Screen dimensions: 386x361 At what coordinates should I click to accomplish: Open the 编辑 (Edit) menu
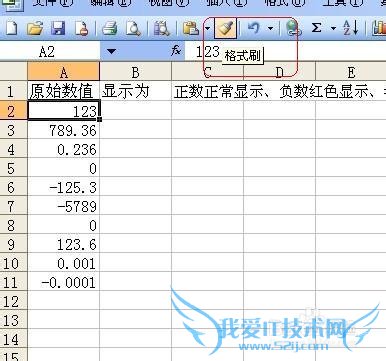[110, 3]
